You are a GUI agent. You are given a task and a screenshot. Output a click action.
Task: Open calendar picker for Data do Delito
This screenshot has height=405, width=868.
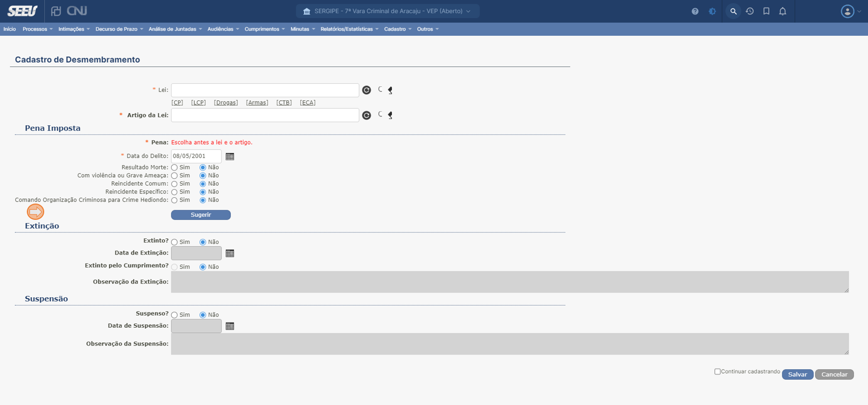tap(230, 156)
